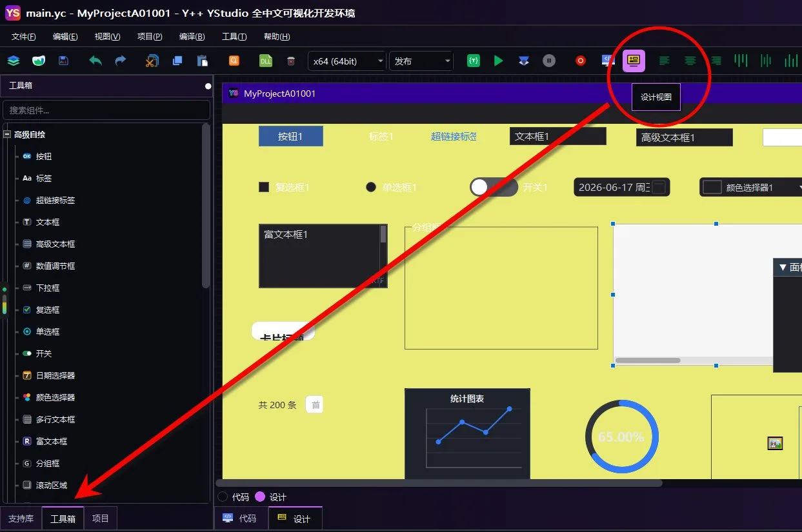This screenshot has height=532, width=802.
Task: Toggle the 开关1 switch
Action: [494, 187]
